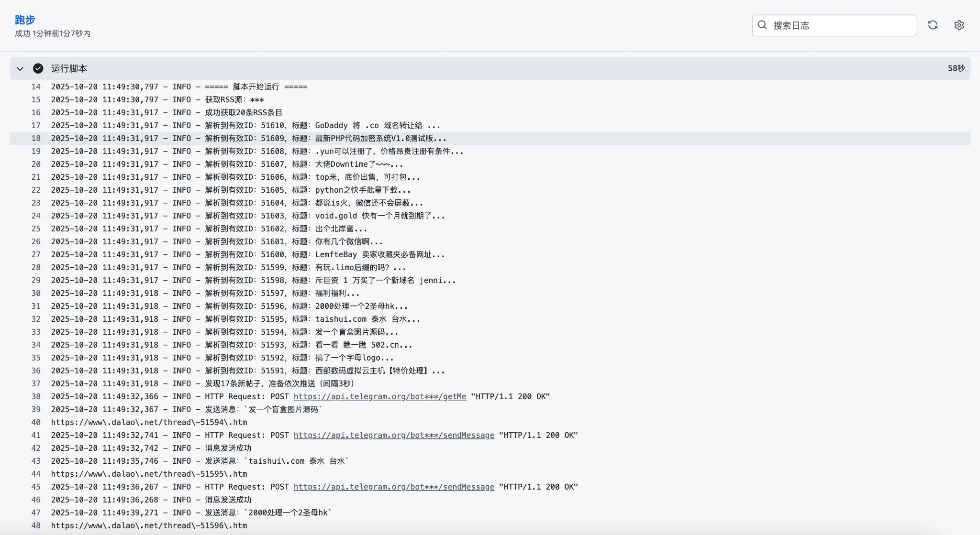Click the 运行脚本 step header label

[69, 68]
